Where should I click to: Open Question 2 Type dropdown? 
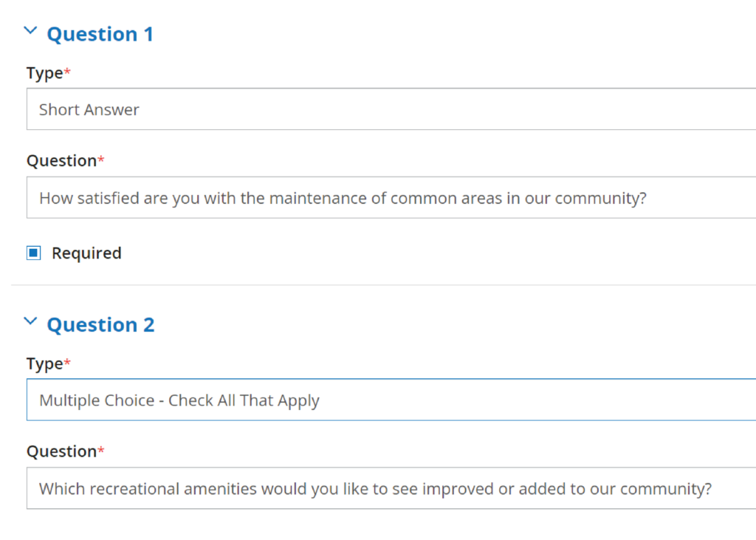pos(391,400)
